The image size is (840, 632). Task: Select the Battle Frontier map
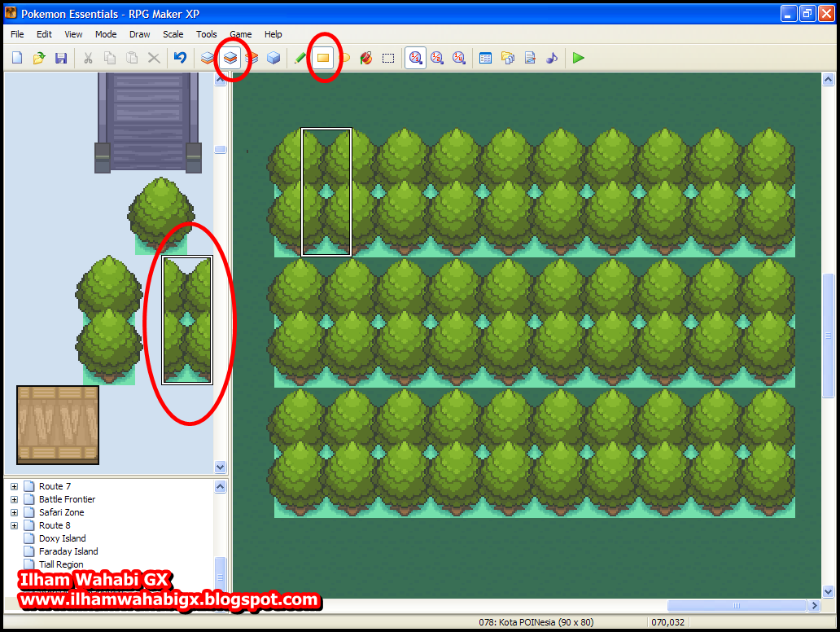click(67, 499)
